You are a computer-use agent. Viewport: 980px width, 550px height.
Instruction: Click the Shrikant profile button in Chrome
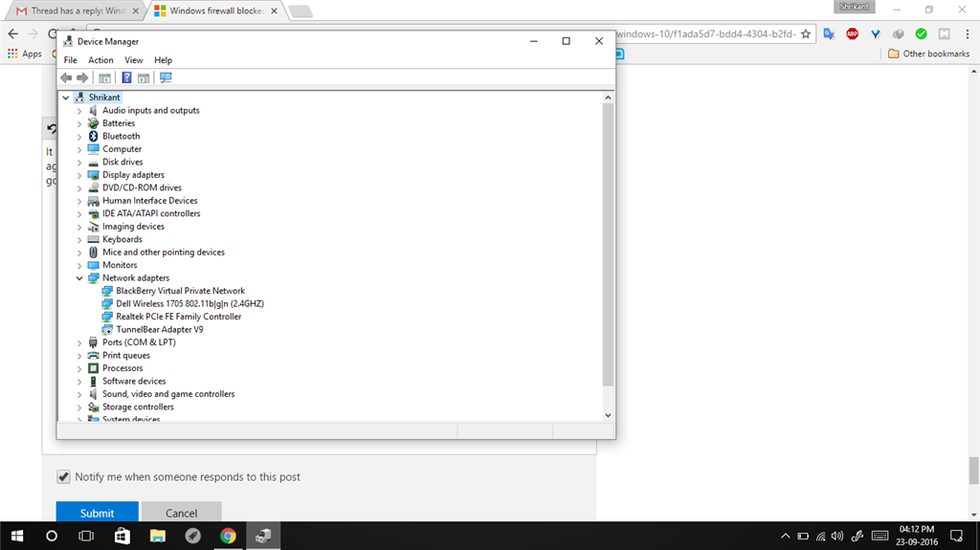click(854, 7)
